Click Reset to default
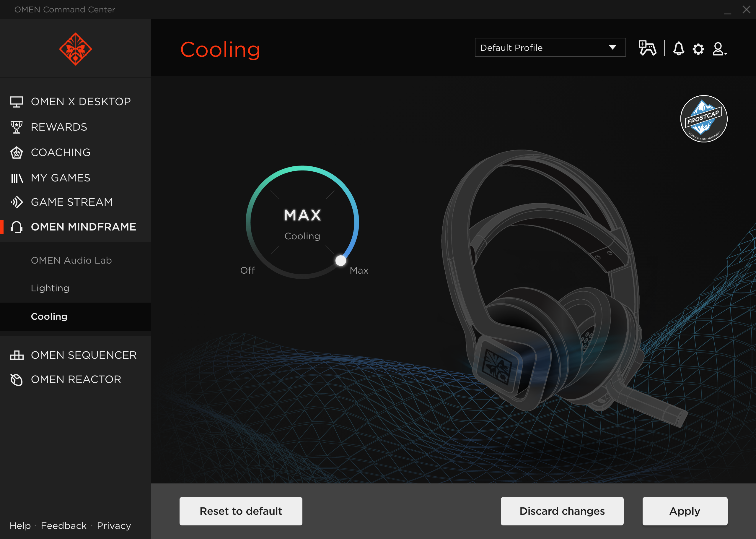The image size is (756, 539). (x=241, y=511)
